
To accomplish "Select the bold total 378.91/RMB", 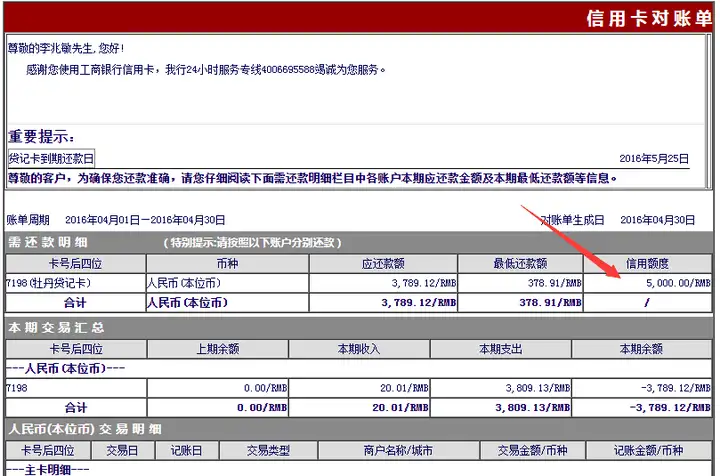I will pyautogui.click(x=551, y=303).
